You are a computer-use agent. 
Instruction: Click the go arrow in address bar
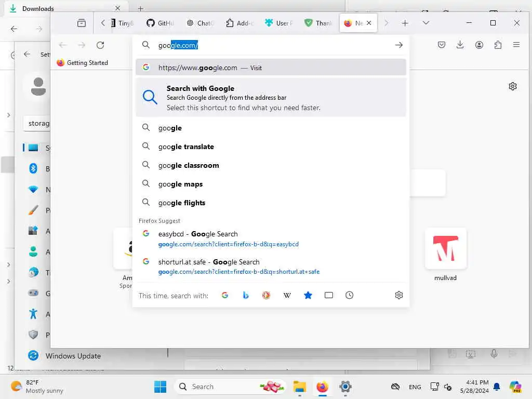click(x=398, y=45)
